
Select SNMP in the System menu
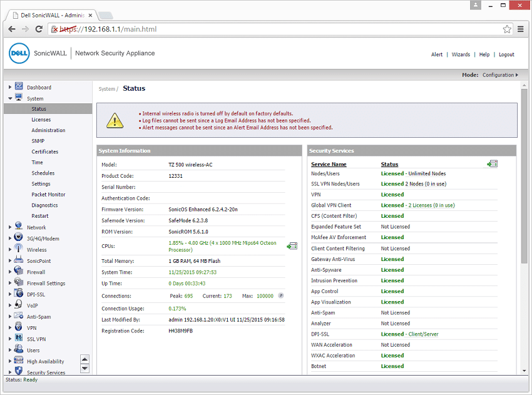38,141
